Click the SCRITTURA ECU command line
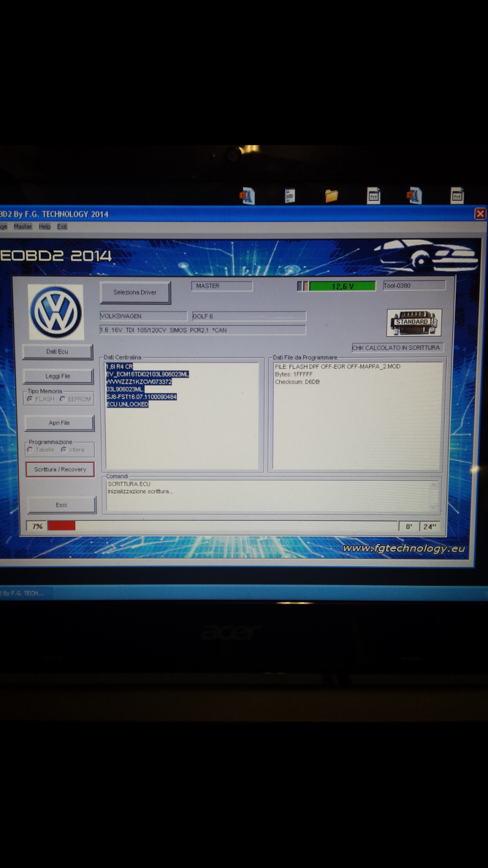The image size is (488, 868). pyautogui.click(x=129, y=484)
